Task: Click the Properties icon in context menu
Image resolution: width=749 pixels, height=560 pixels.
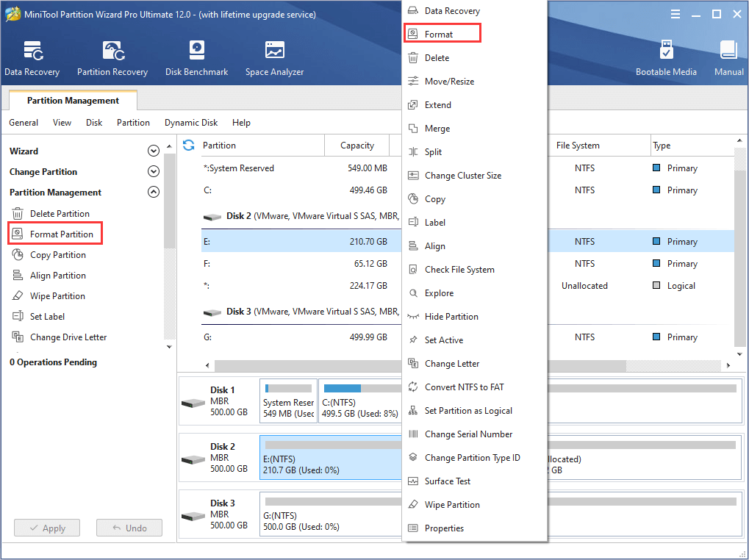Action: (413, 528)
